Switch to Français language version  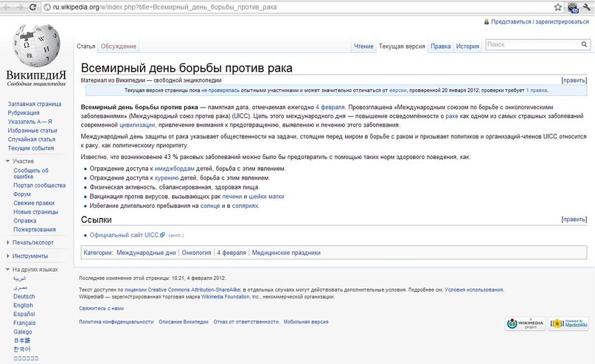pyautogui.click(x=24, y=323)
